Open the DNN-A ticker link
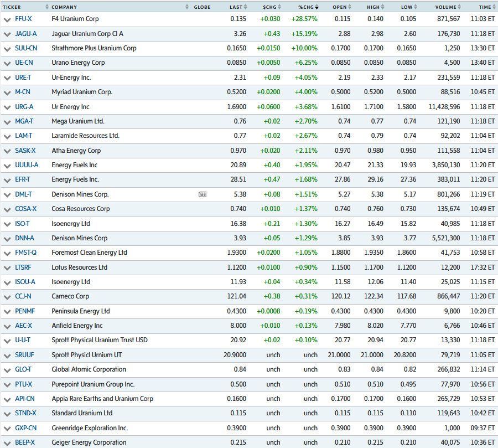 tap(24, 238)
